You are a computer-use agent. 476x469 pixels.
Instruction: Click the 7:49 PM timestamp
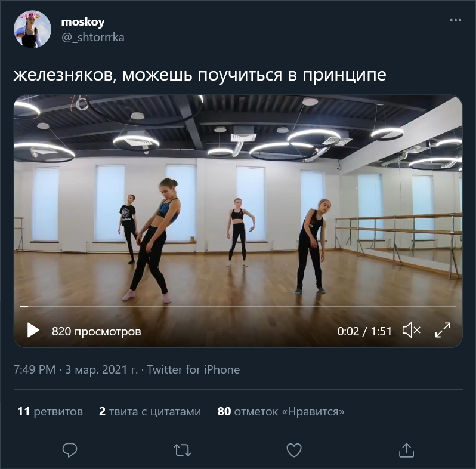click(x=35, y=370)
